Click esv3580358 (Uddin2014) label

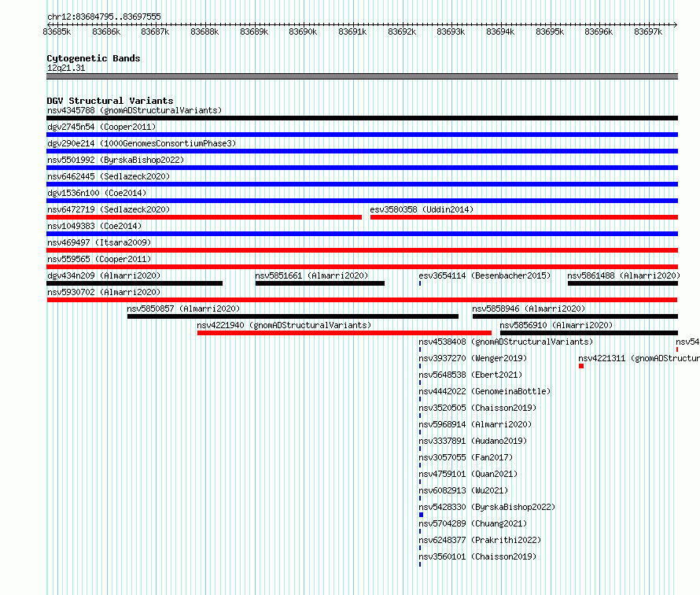[x=422, y=209]
